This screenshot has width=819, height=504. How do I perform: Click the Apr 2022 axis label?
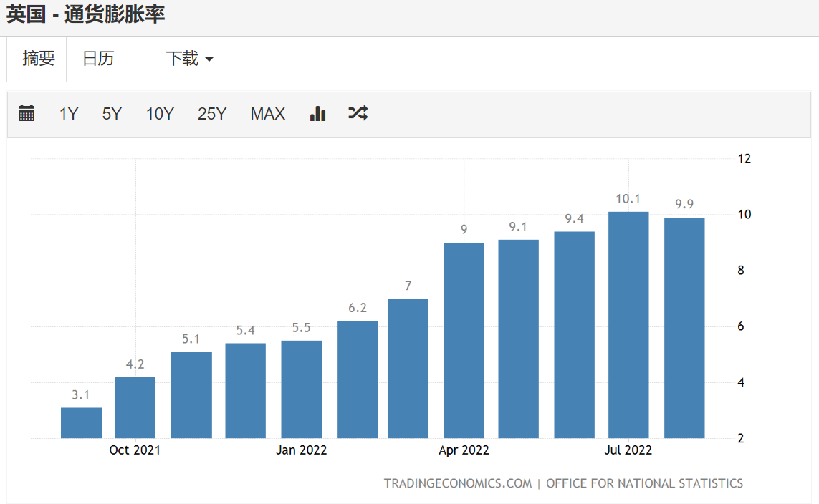tap(464, 450)
